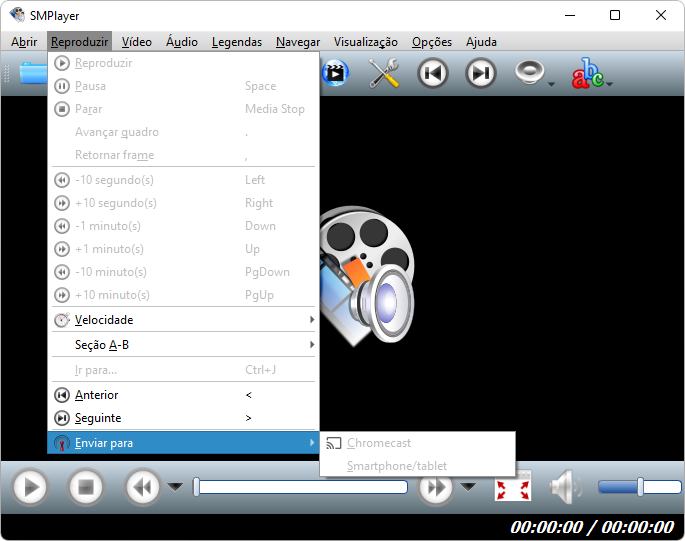Toggle fullscreen with red arrows icon
685x541 pixels.
[513, 489]
